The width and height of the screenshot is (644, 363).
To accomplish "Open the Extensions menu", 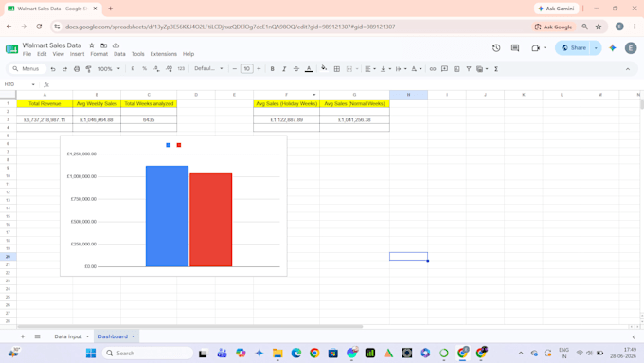I will tap(164, 54).
